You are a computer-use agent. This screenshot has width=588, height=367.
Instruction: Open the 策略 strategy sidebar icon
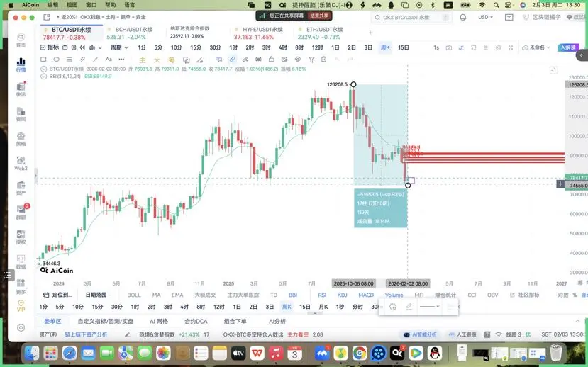point(21,139)
